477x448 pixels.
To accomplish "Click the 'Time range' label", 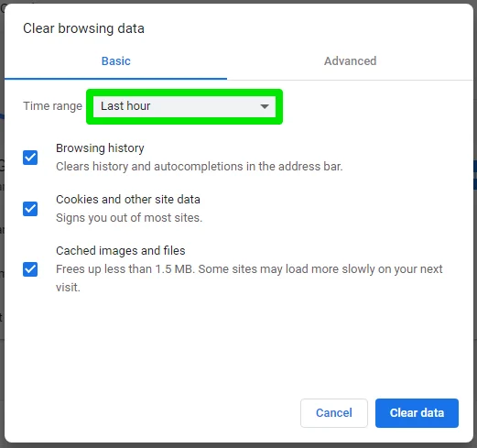I will (52, 106).
